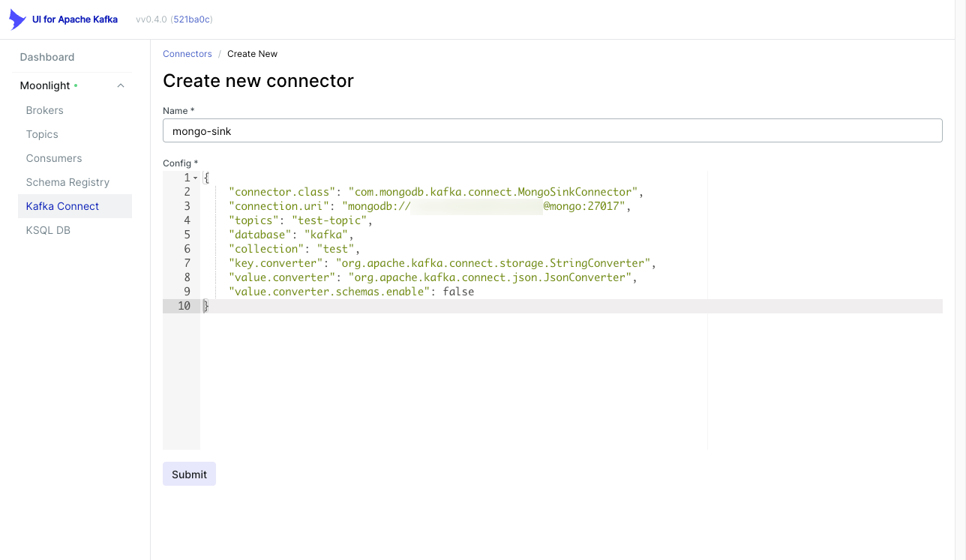Open the Schema Registry page
The width and height of the screenshot is (966, 560).
(x=67, y=182)
